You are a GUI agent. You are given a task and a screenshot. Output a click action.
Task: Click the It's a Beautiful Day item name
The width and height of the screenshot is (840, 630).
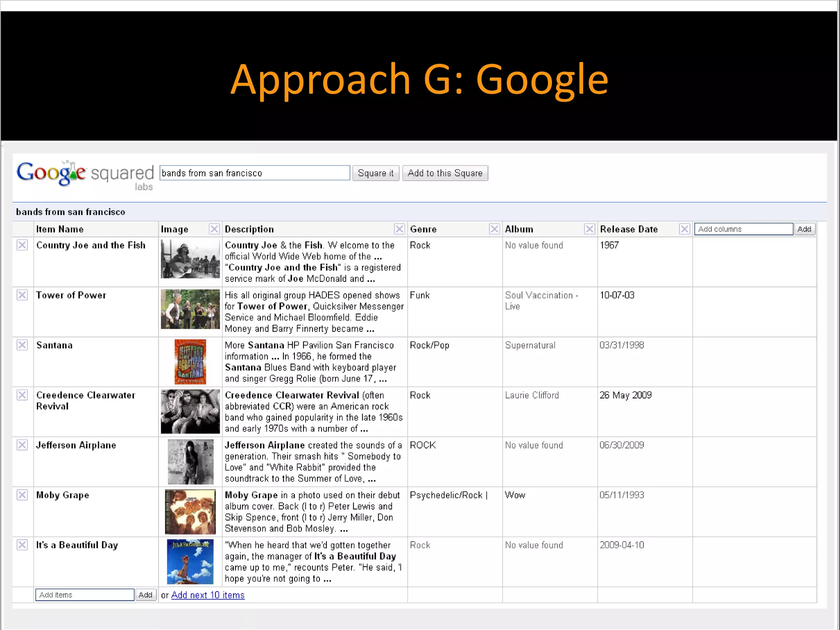pyautogui.click(x=77, y=545)
